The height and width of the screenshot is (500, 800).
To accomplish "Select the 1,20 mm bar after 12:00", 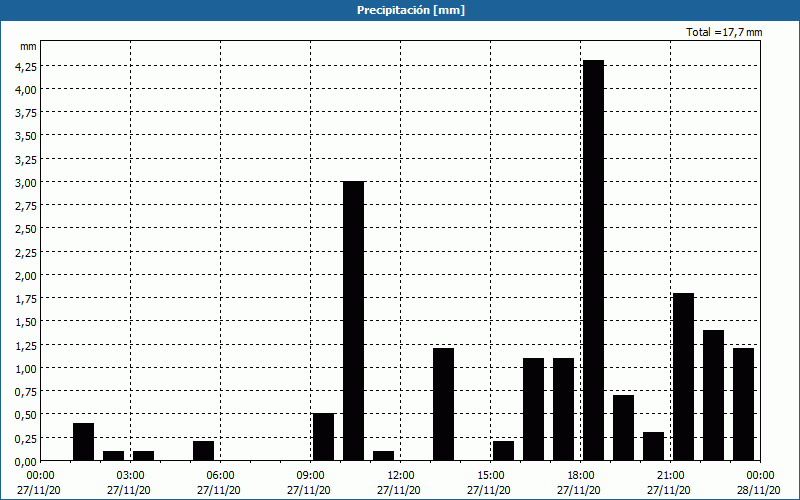I will [443, 405].
